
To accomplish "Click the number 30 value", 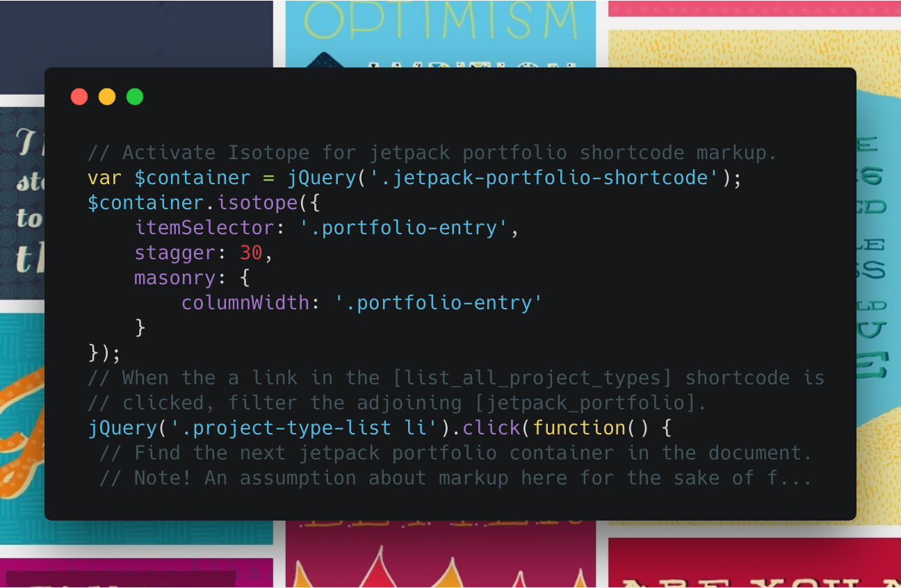I will [x=251, y=253].
